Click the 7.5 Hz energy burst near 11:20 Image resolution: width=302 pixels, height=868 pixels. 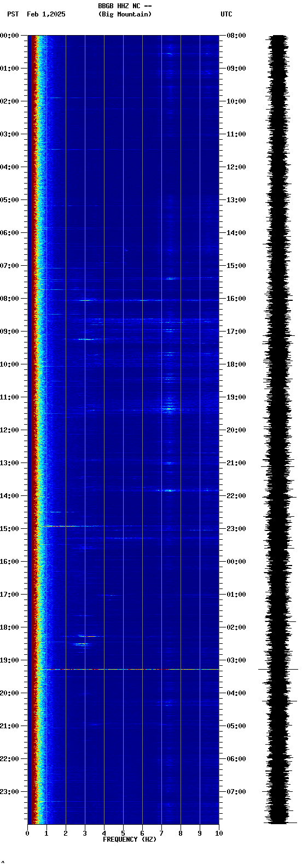coord(169,408)
